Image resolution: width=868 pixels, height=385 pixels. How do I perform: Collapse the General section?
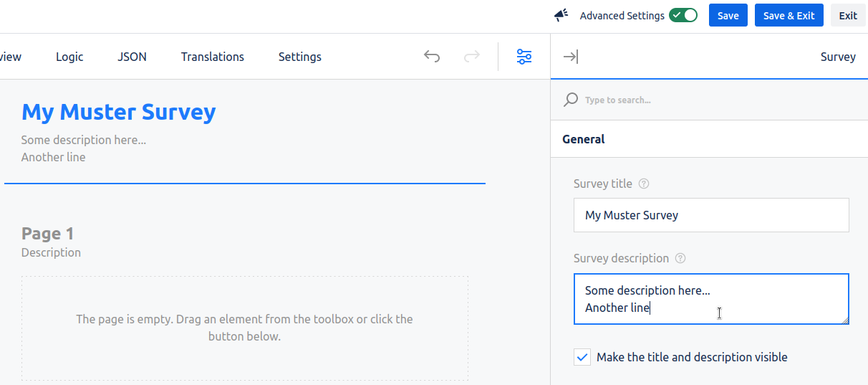click(584, 139)
